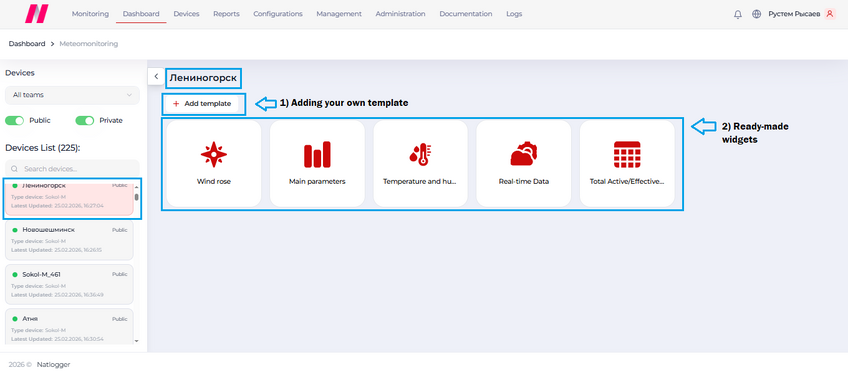Viewport: 848px width, 375px height.
Task: Open the Real-time Data cloud icon
Action: click(524, 154)
